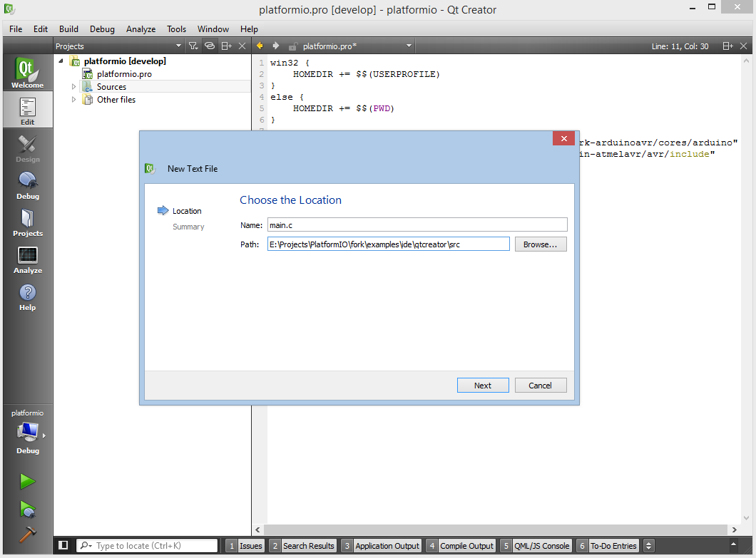Select platformio.pro in project tree

point(124,73)
